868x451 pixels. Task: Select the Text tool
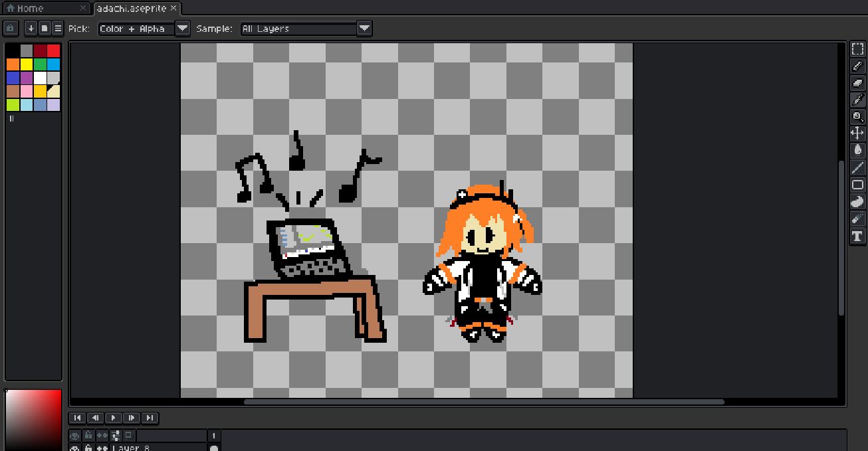tap(857, 236)
